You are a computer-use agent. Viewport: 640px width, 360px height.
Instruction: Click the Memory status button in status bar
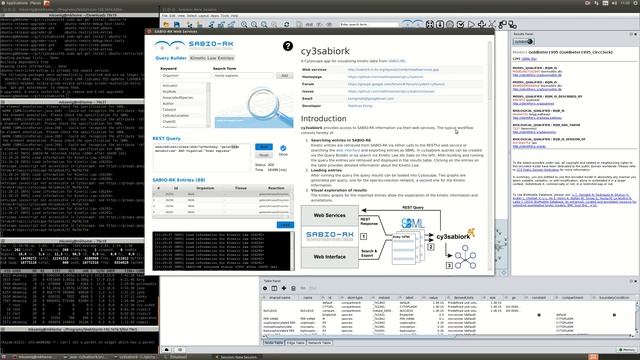coord(626,350)
